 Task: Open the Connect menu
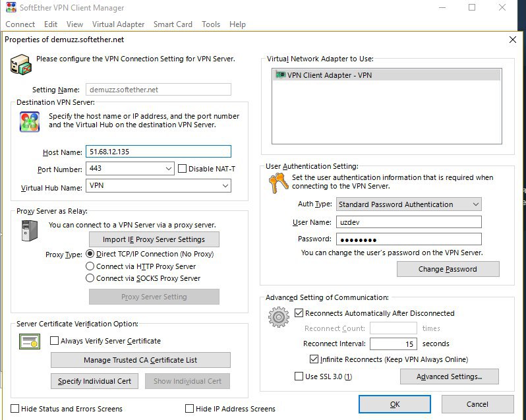pyautogui.click(x=20, y=24)
